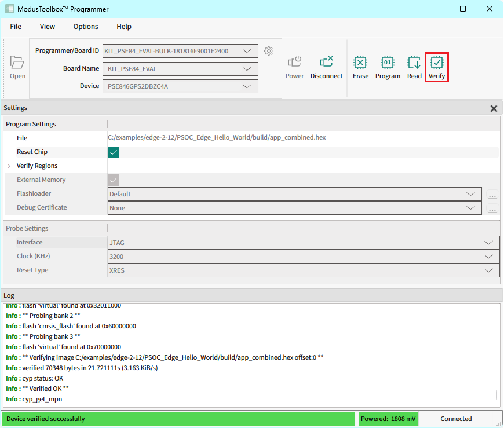The width and height of the screenshot is (504, 428).
Task: Toggle the External Memory checkbox
Action: 114,180
